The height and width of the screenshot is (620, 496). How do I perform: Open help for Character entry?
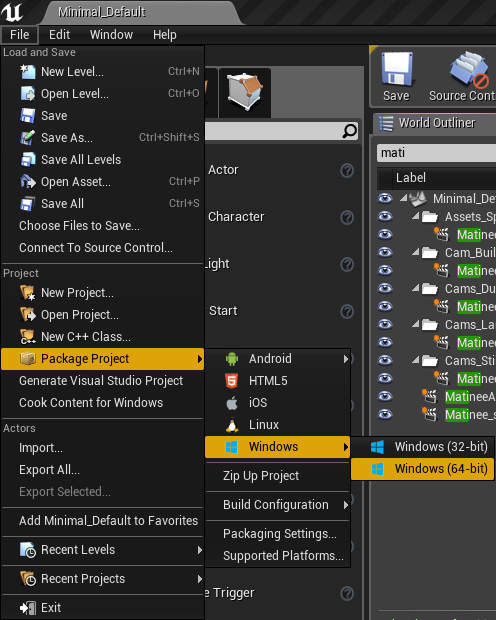click(x=347, y=217)
